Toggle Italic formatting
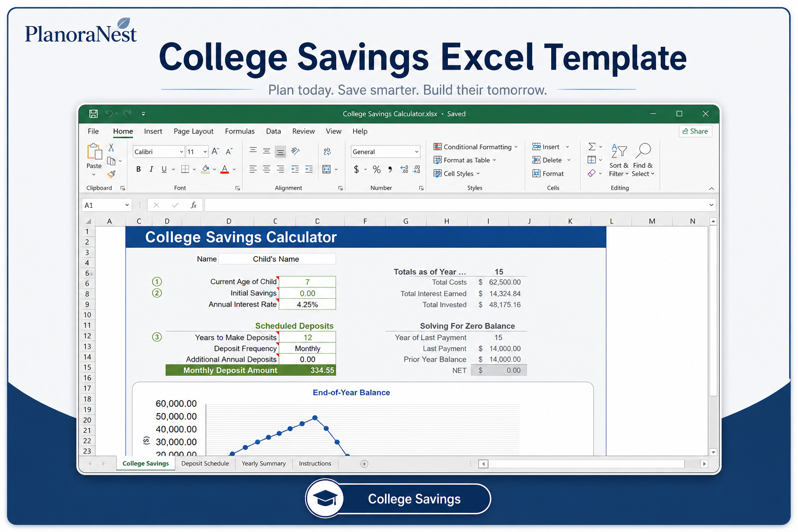This screenshot has width=798, height=532. (151, 169)
